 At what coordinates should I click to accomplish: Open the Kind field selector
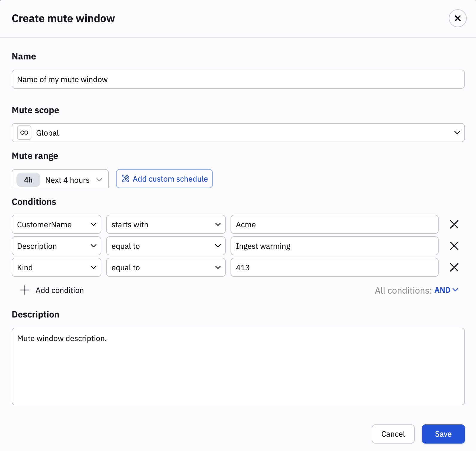[x=57, y=267]
